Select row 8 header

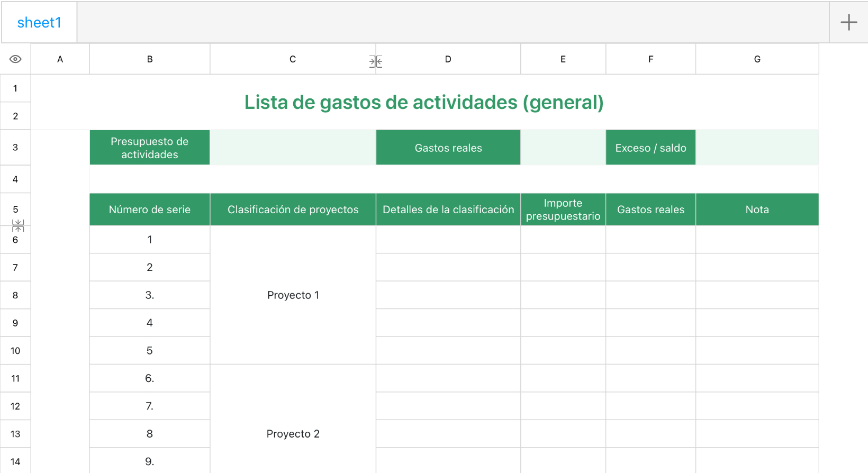[15, 295]
